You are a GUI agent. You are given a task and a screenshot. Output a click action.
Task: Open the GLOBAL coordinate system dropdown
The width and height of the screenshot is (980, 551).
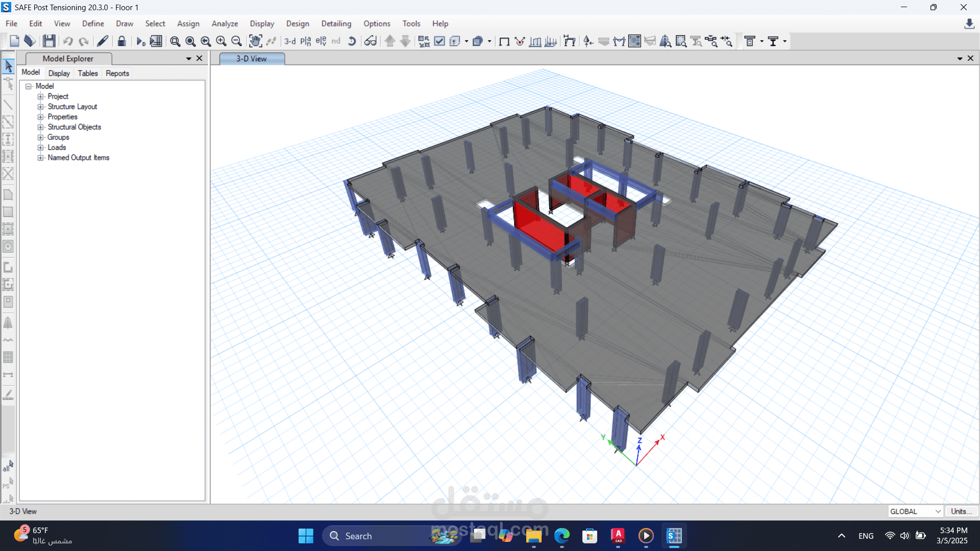pos(916,511)
